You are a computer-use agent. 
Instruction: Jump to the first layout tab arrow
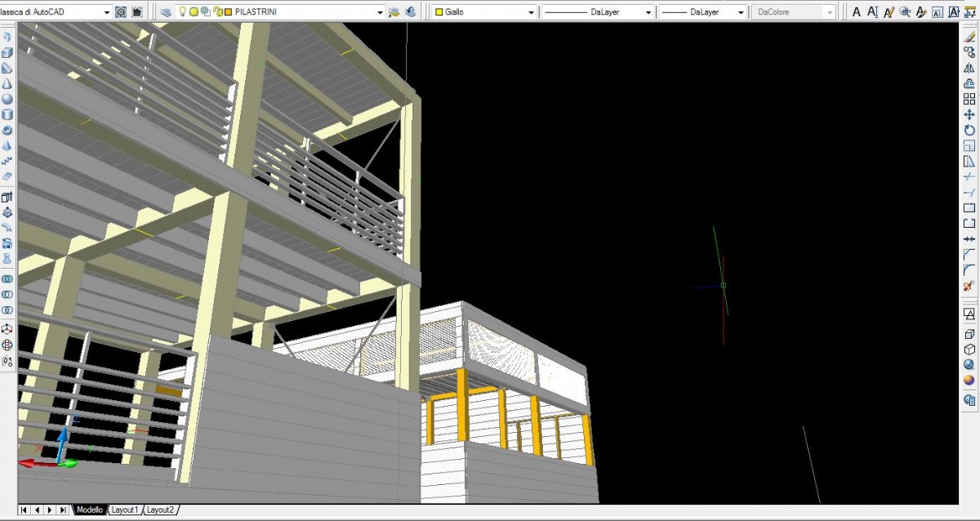pos(23,510)
